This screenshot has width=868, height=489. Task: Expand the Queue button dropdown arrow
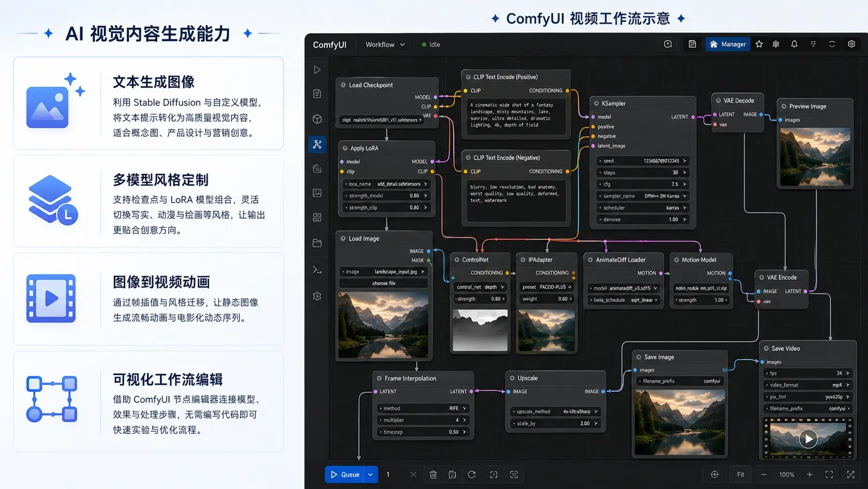[370, 474]
